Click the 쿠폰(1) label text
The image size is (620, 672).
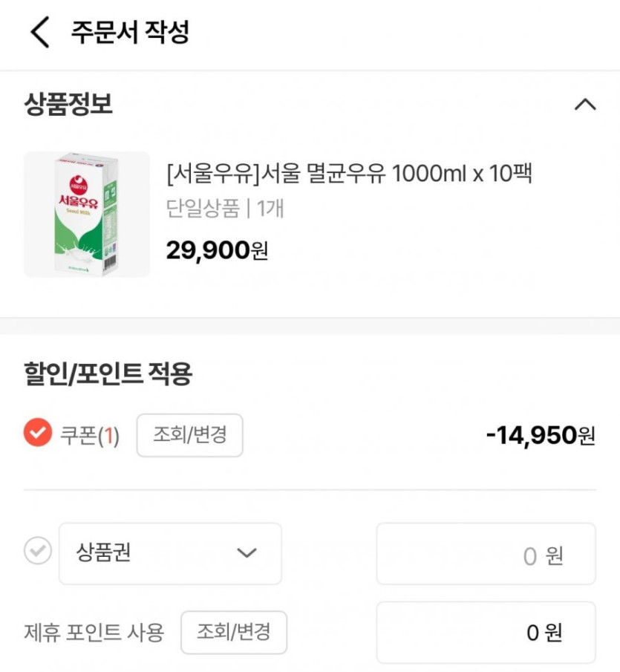90,435
